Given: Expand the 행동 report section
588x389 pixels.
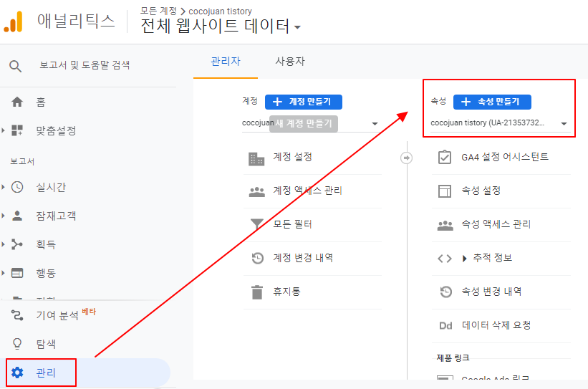Looking at the screenshot, I should (x=3, y=273).
